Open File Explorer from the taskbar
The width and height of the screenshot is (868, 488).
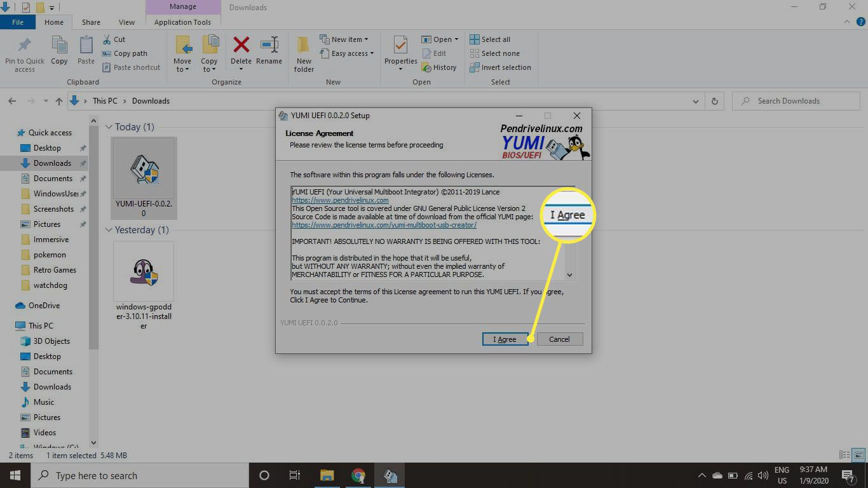coord(327,475)
